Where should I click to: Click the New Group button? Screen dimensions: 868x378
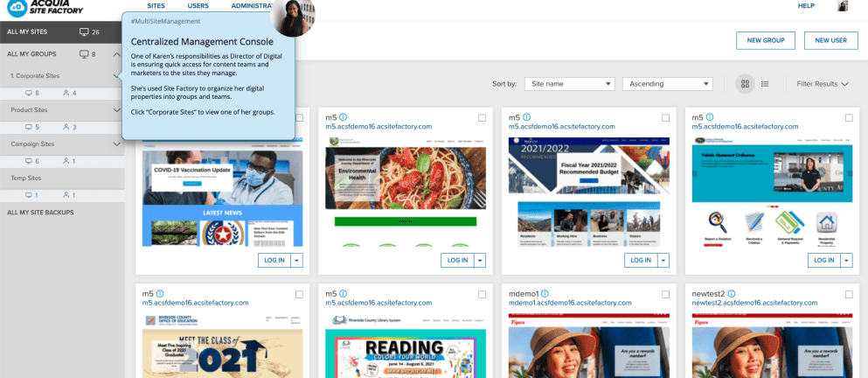point(765,40)
